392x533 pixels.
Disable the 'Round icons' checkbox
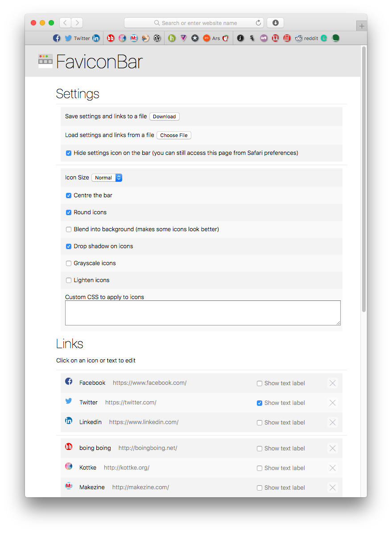click(x=69, y=212)
